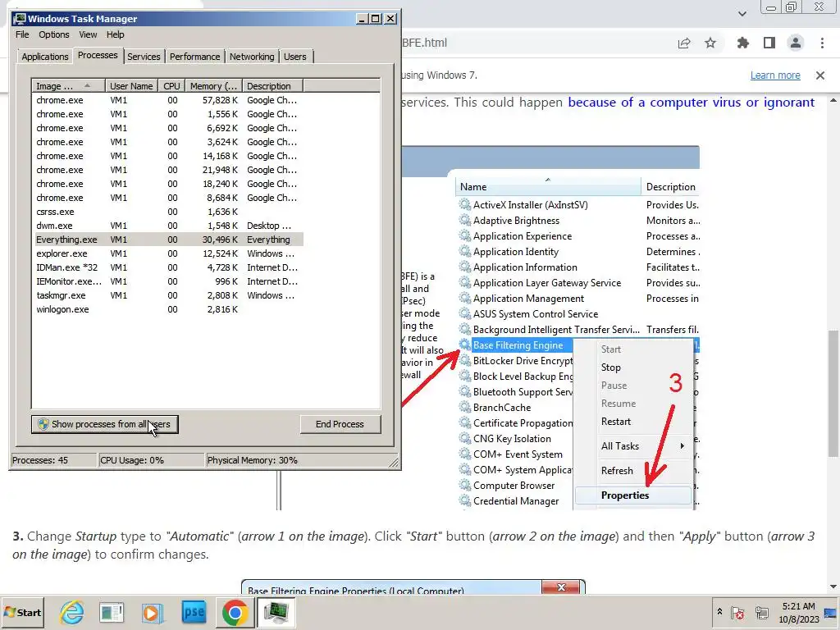Viewport: 840px width, 630px height.
Task: Click the virus or ignorant blue link text
Action: click(x=691, y=103)
